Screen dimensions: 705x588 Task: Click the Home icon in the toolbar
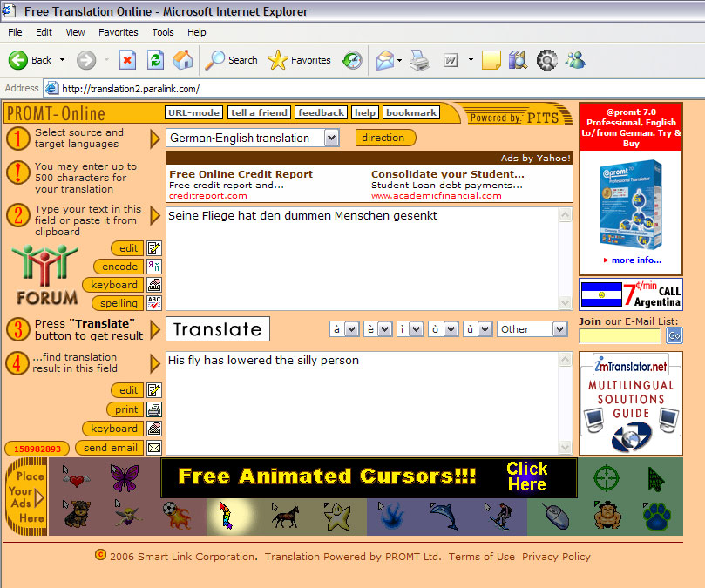click(x=182, y=60)
